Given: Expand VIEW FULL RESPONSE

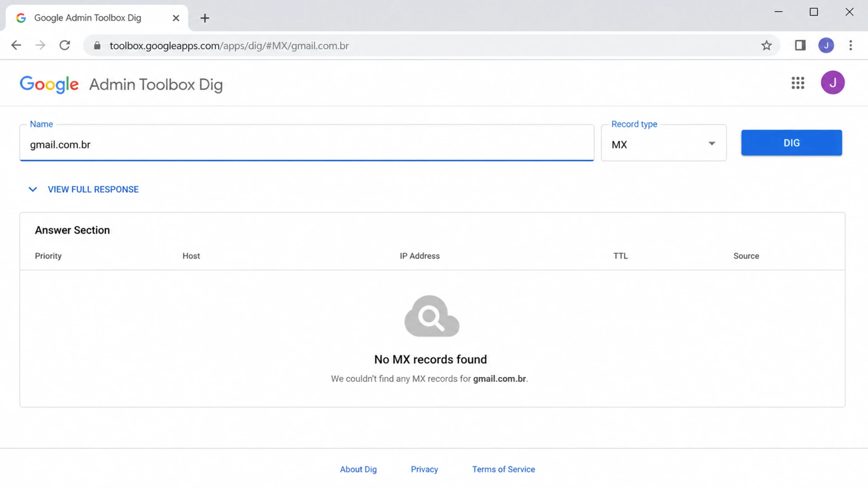Looking at the screenshot, I should coord(84,189).
